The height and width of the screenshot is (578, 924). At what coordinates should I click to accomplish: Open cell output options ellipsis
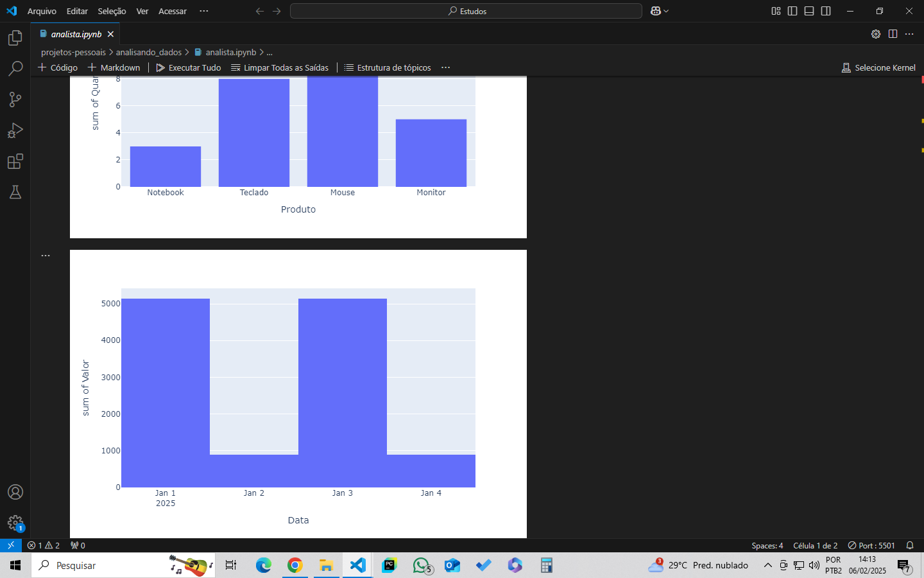pos(46,256)
